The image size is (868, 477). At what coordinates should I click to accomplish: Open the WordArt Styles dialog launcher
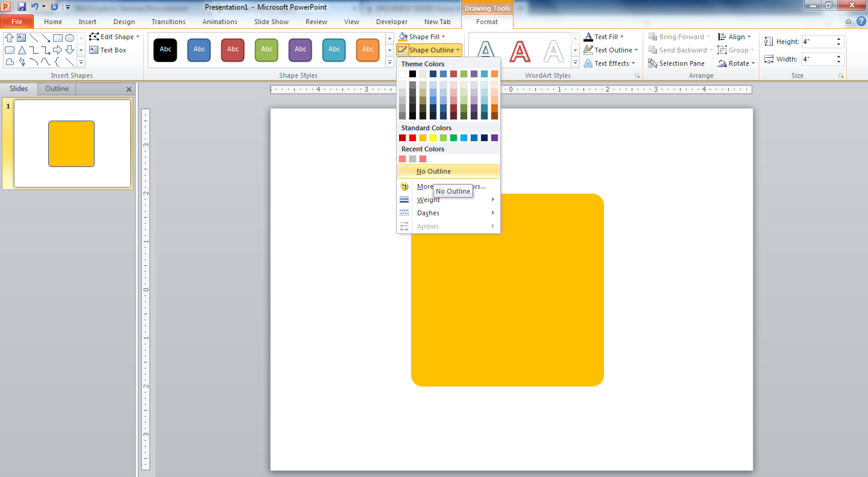637,76
